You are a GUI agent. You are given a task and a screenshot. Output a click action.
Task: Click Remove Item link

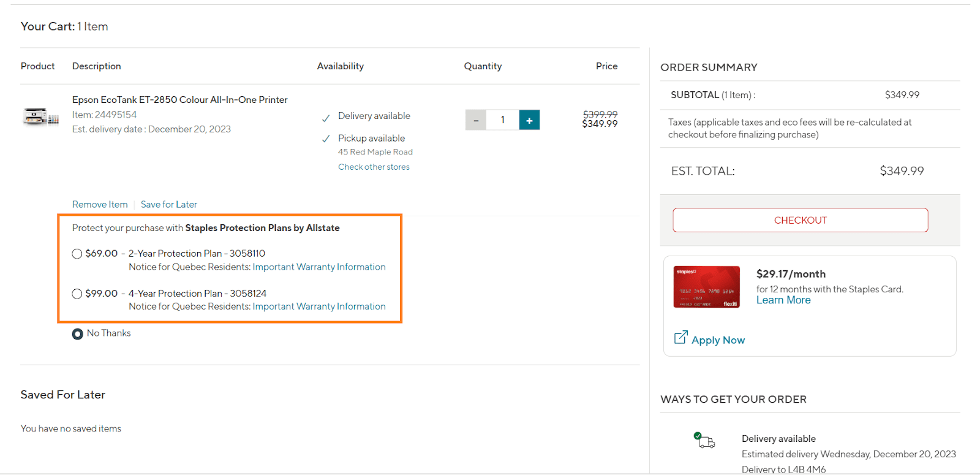point(100,205)
